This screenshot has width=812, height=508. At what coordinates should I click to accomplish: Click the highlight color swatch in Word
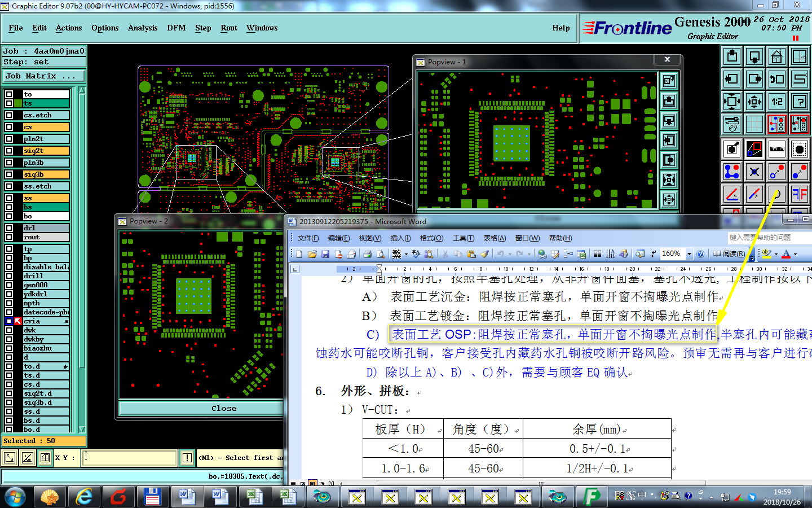click(x=767, y=254)
